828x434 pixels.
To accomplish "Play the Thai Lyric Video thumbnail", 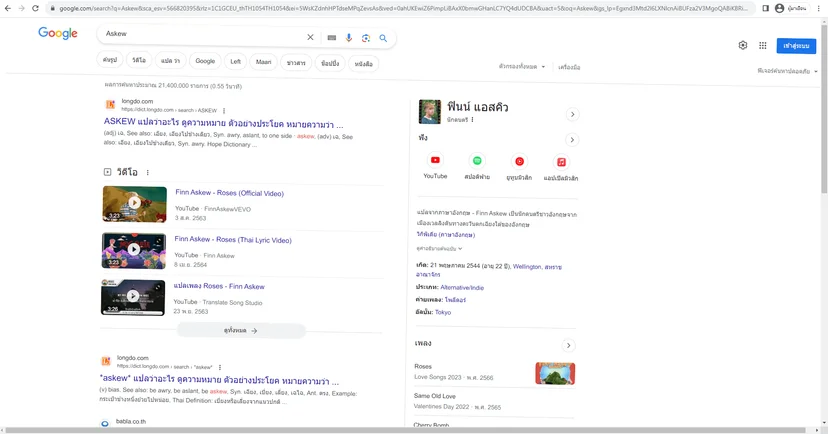I will (134, 250).
